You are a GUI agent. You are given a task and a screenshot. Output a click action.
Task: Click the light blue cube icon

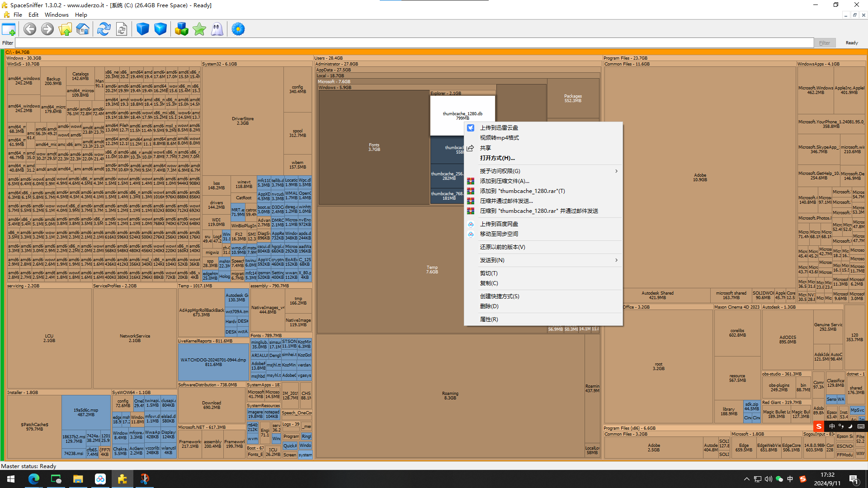(x=160, y=29)
